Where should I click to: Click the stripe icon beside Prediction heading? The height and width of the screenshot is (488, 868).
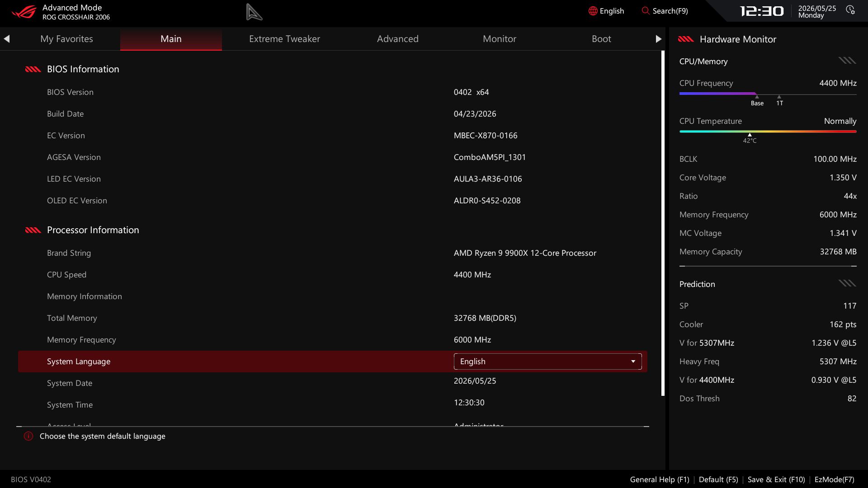point(847,283)
